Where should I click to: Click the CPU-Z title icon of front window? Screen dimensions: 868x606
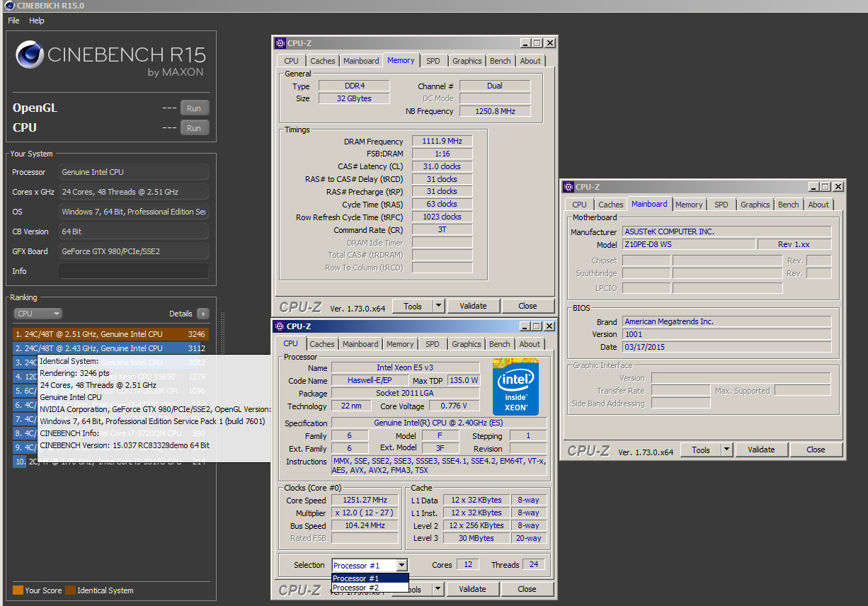(x=280, y=326)
